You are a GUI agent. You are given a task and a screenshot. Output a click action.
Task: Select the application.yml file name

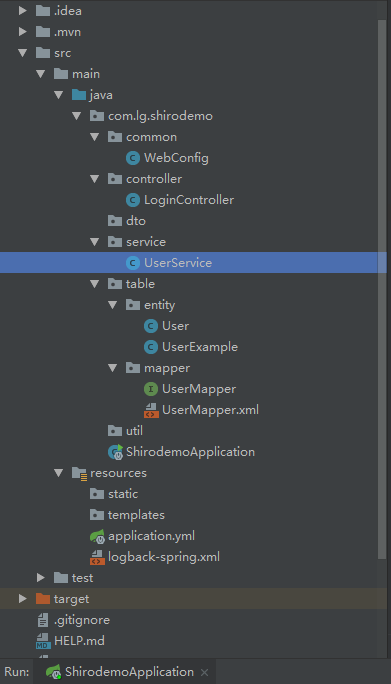pyautogui.click(x=151, y=536)
